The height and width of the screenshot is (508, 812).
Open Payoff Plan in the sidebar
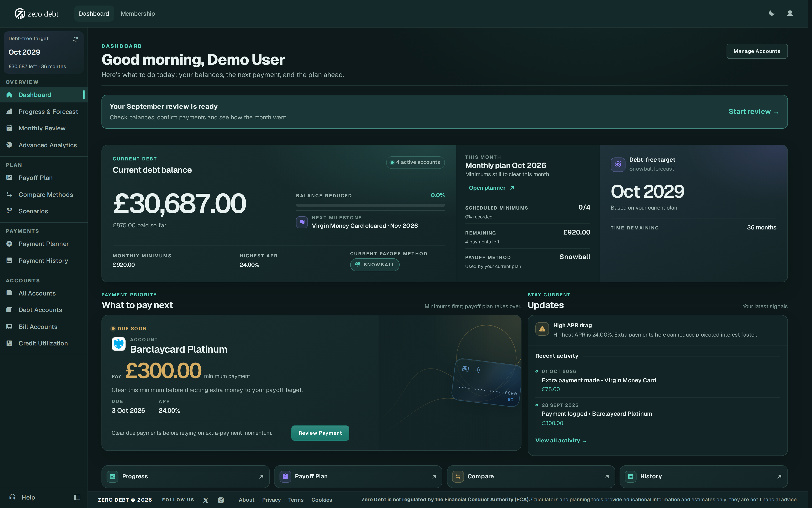(44, 178)
